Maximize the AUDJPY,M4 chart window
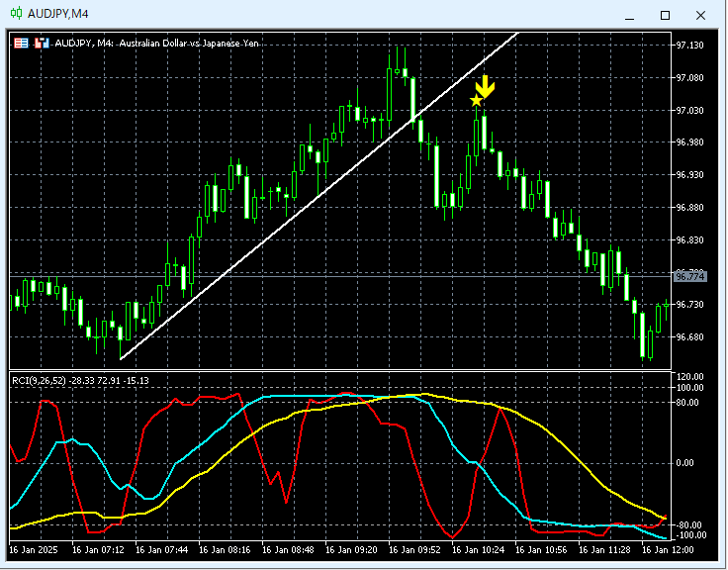Screen dimensions: 728x570 [665, 15]
